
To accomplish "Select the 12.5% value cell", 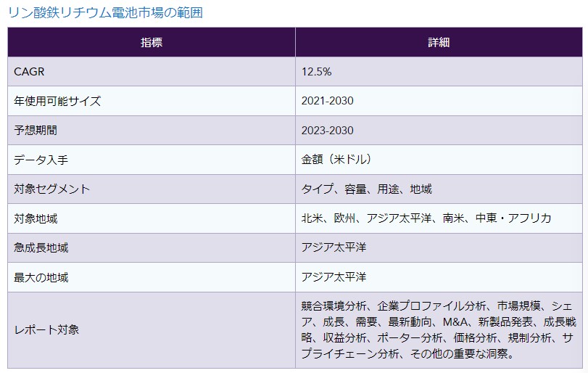I will click(x=317, y=72).
